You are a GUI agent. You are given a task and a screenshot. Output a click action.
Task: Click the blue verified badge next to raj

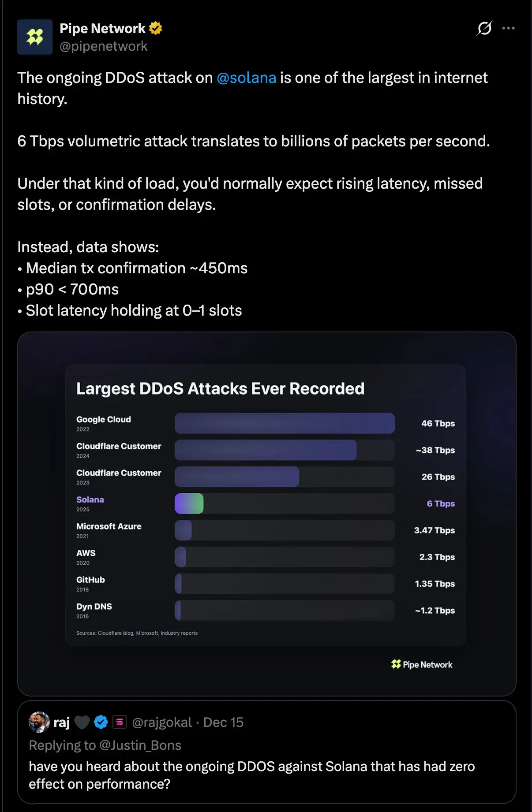pos(101,722)
